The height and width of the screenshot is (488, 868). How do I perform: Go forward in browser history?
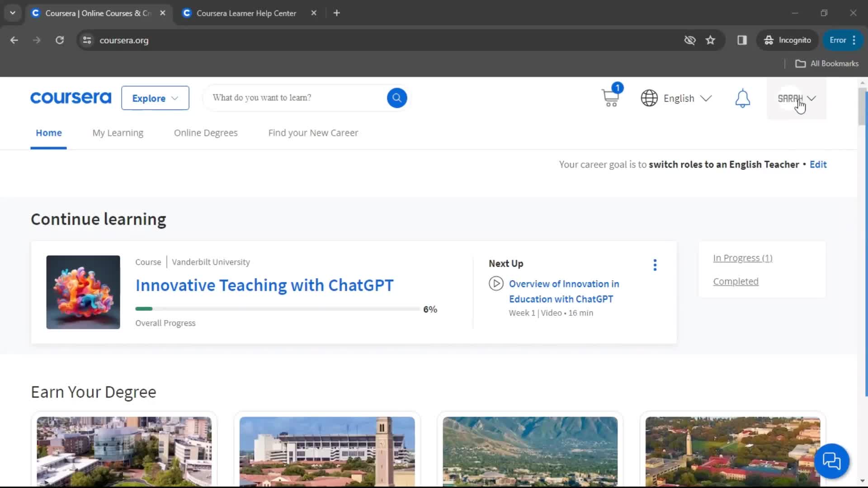(37, 40)
